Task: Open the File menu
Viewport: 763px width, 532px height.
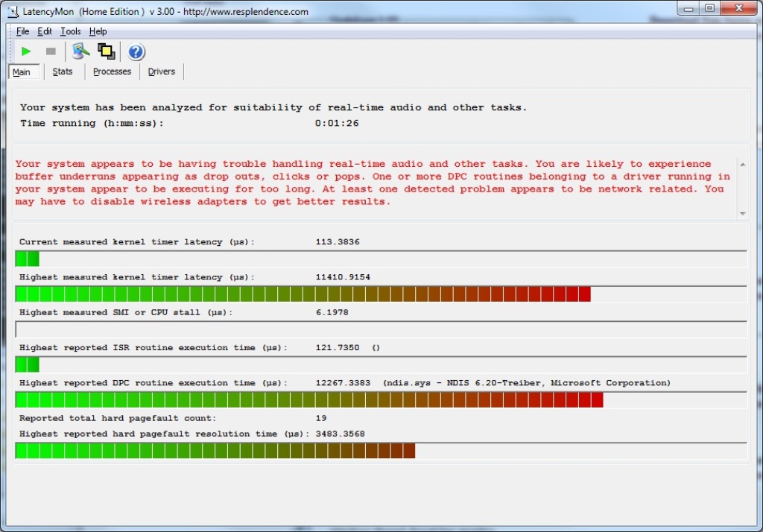Action: click(x=22, y=31)
